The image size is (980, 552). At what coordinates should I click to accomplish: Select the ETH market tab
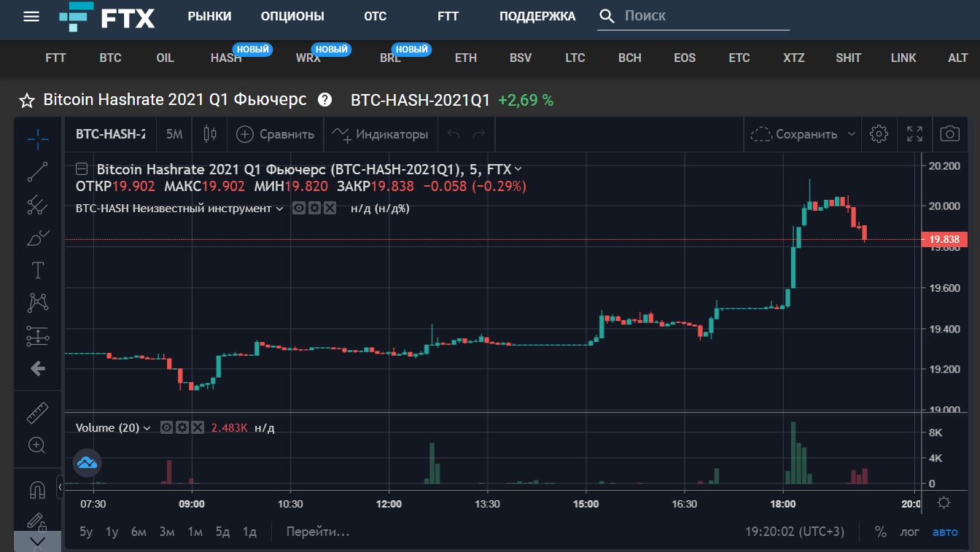466,58
